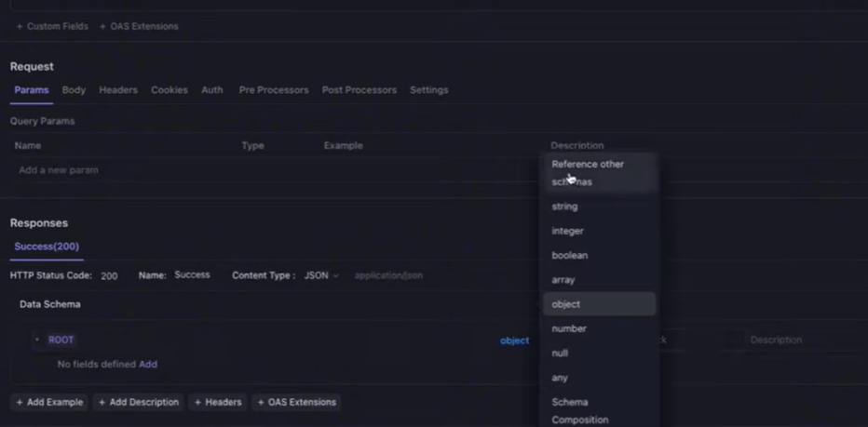Click the Add link under ROOT
Viewport: 868px width, 427px height.
(x=148, y=364)
